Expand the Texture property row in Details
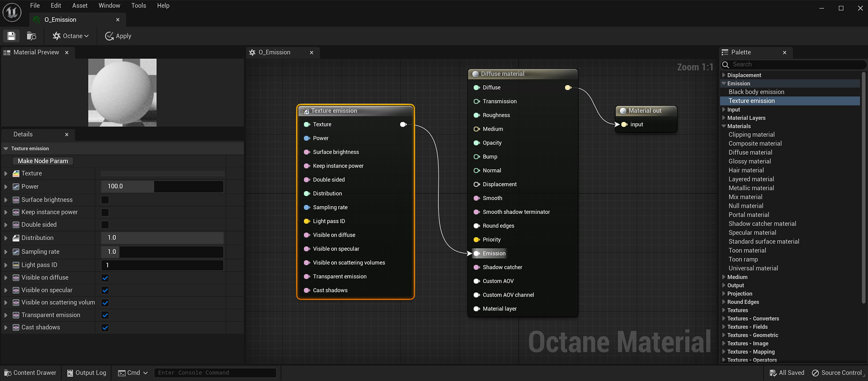 click(6, 173)
